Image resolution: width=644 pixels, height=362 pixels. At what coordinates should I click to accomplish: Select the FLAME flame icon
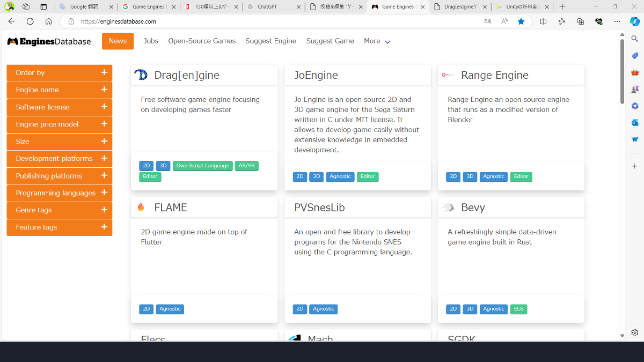[x=141, y=207]
